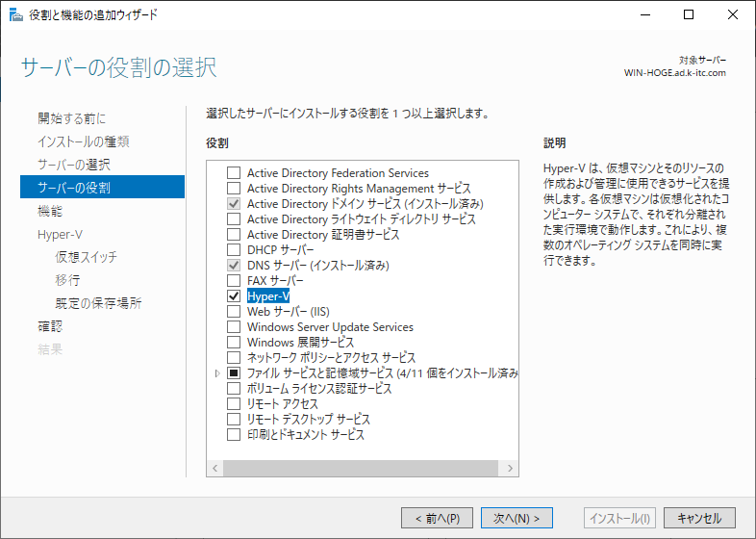Select the Web サーバー (IIS) label
Viewport: 756px width, 539px height.
coord(289,311)
